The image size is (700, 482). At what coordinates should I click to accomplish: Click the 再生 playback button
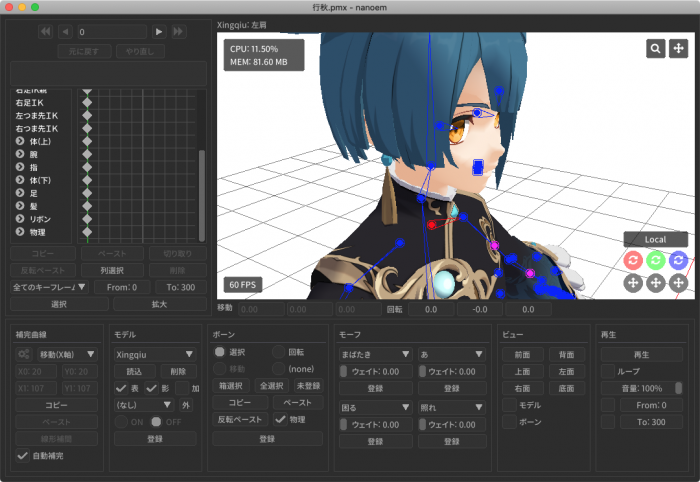(641, 354)
